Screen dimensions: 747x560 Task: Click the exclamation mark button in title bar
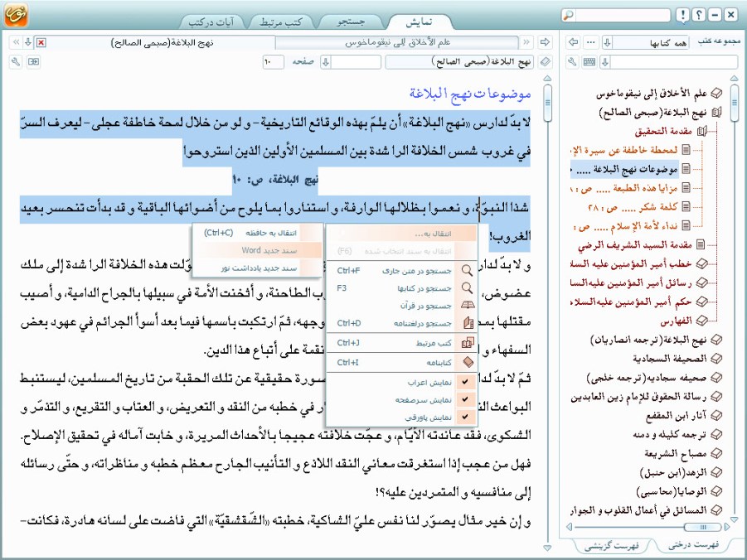[682, 15]
